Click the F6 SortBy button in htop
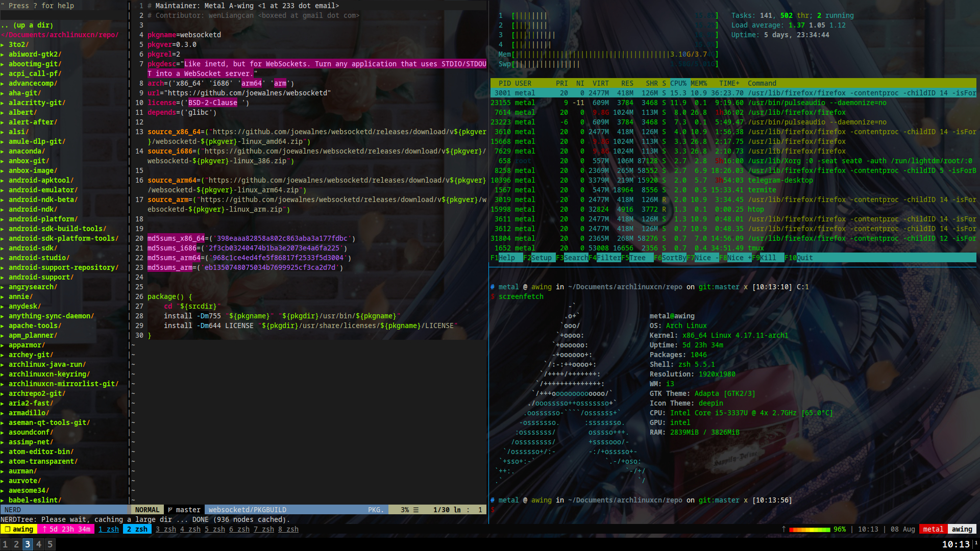 point(670,258)
